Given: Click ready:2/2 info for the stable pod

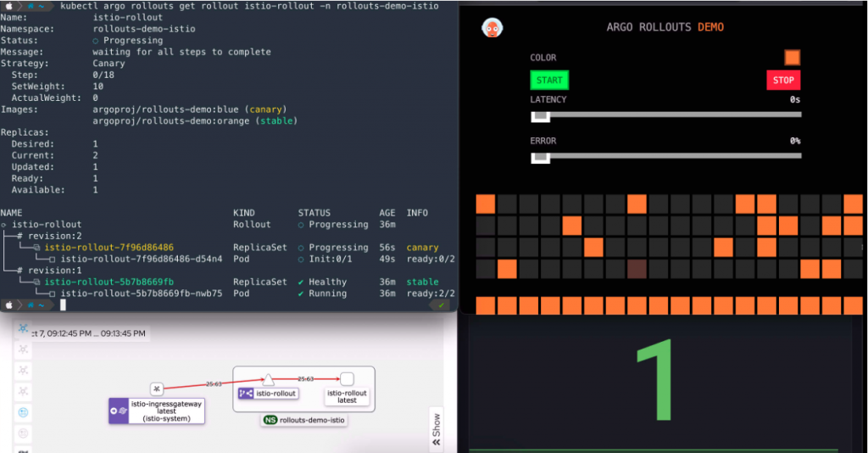Looking at the screenshot, I should pyautogui.click(x=431, y=294).
